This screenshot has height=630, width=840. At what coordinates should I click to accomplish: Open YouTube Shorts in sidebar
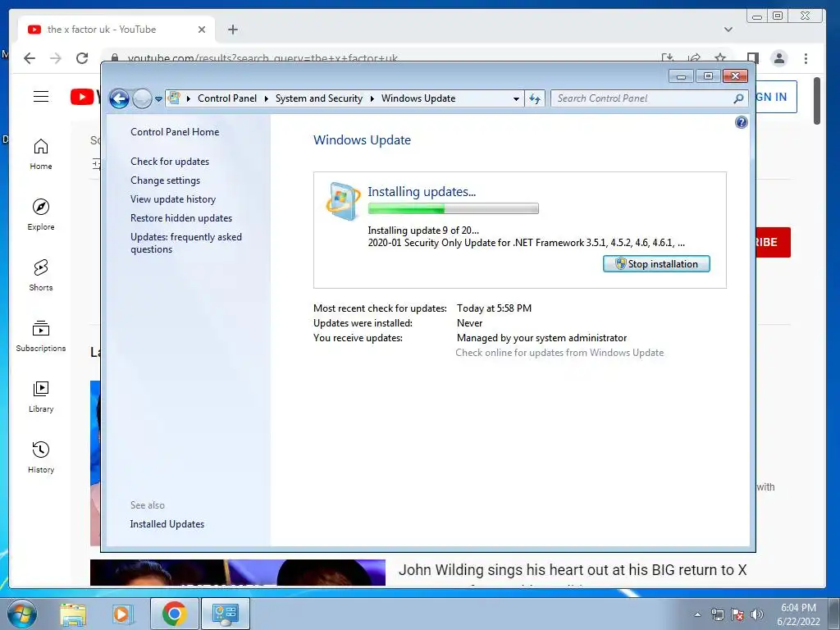[x=41, y=276]
